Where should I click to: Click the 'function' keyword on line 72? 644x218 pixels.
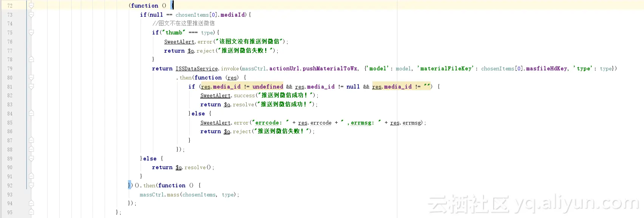[145, 6]
